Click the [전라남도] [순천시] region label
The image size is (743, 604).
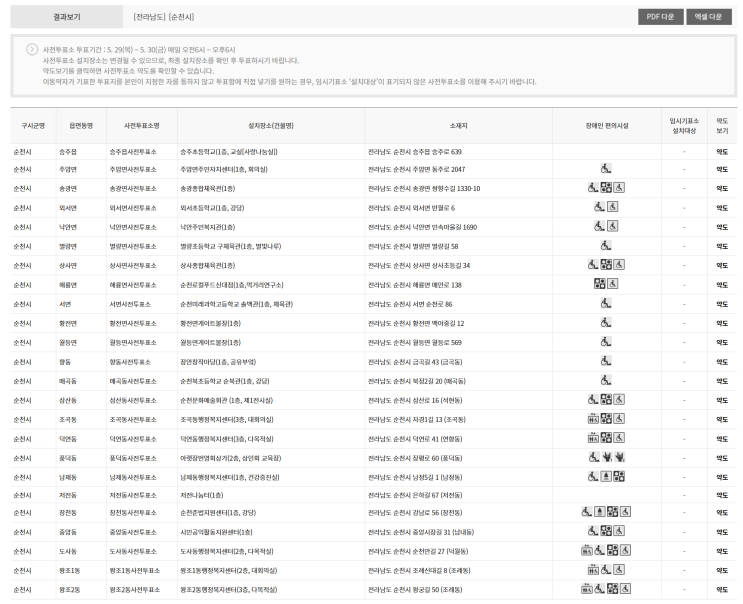click(x=164, y=17)
